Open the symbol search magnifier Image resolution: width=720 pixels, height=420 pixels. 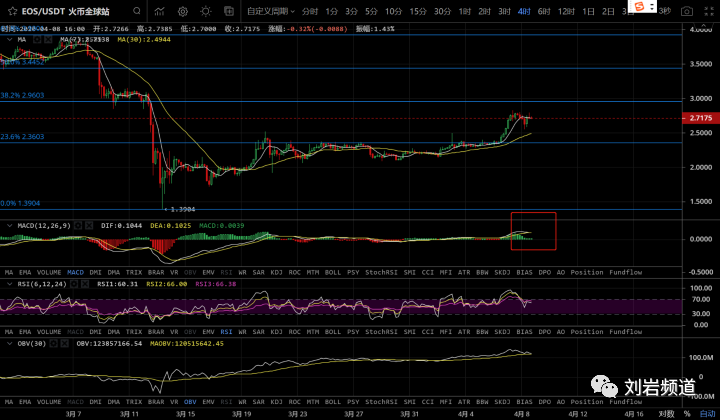coord(137,11)
